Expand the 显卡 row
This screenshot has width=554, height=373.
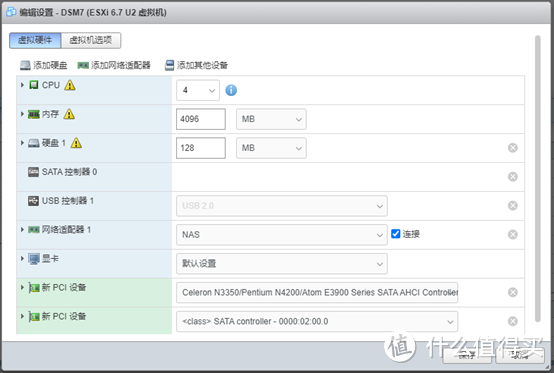tap(22, 259)
